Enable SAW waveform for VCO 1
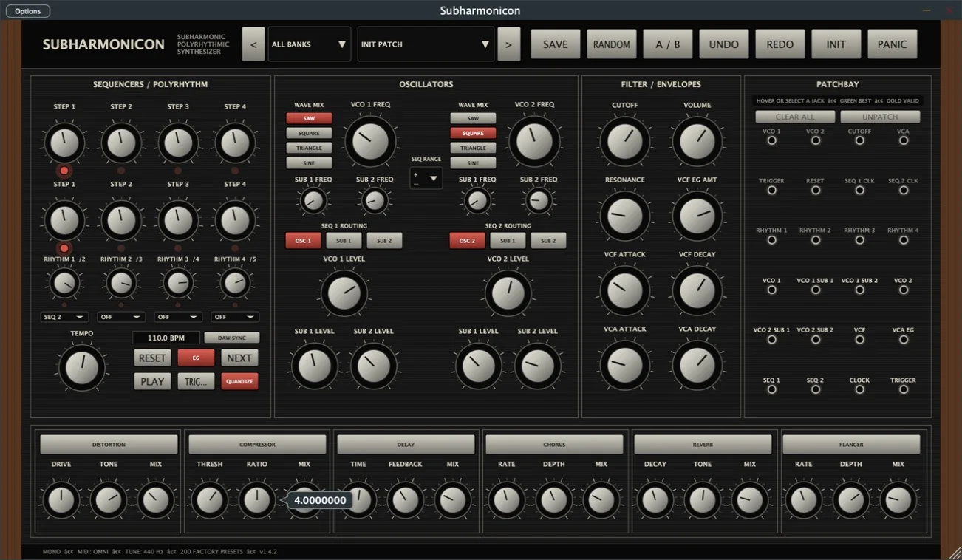The image size is (962, 560). click(x=309, y=118)
